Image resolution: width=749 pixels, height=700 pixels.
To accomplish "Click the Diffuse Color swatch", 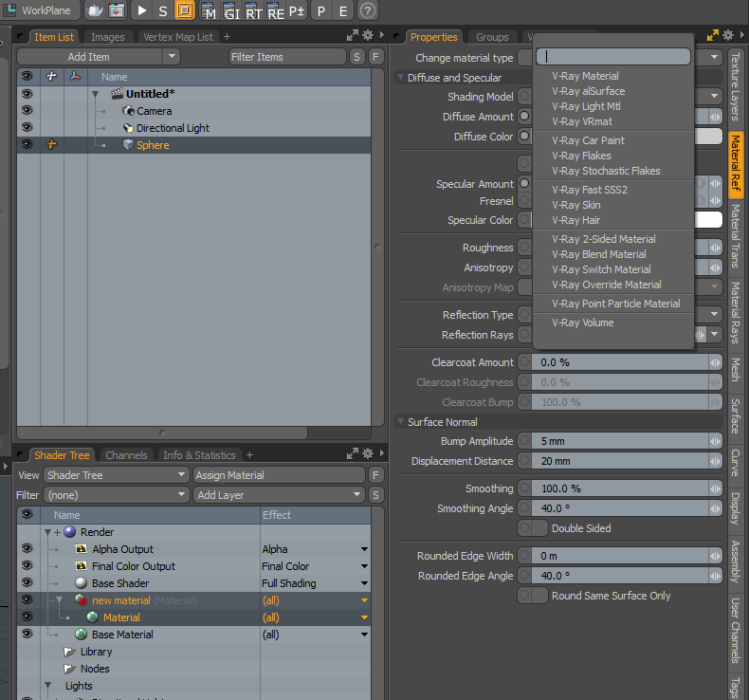I will pyautogui.click(x=708, y=137).
